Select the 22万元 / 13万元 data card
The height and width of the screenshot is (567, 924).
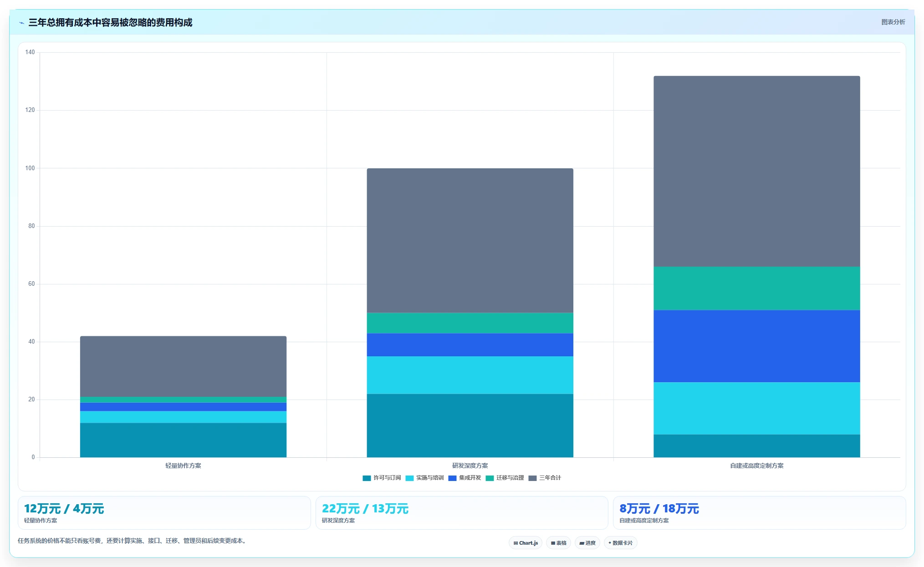click(x=462, y=513)
